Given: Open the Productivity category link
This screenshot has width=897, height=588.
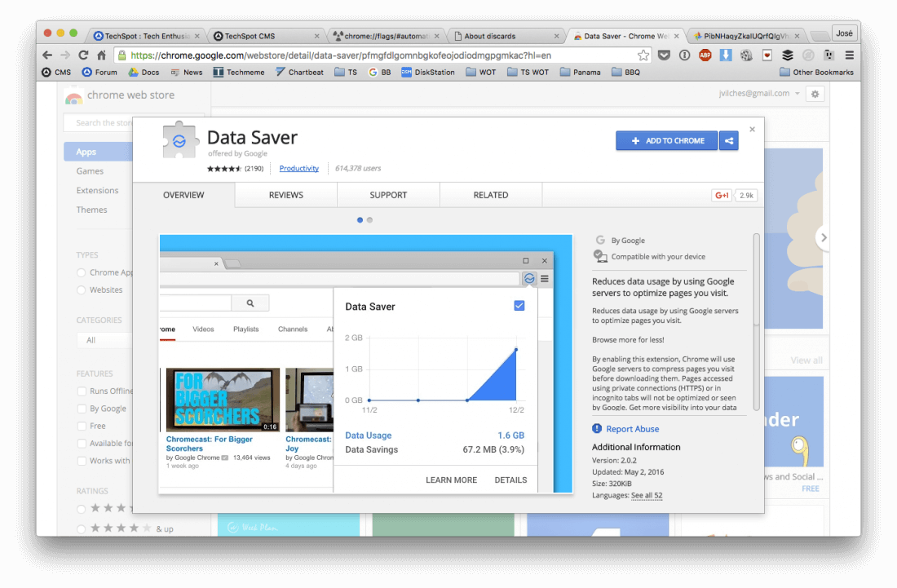Looking at the screenshot, I should (299, 168).
